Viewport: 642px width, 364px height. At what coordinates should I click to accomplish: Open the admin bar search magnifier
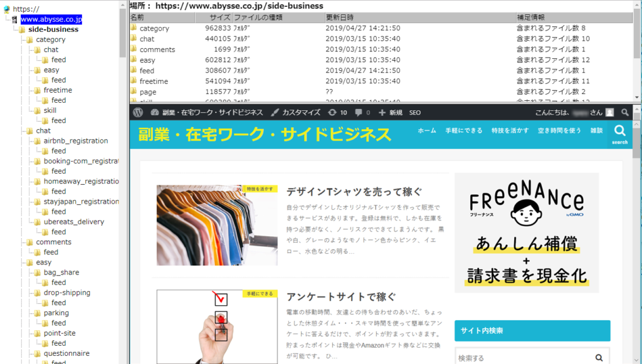pyautogui.click(x=625, y=113)
